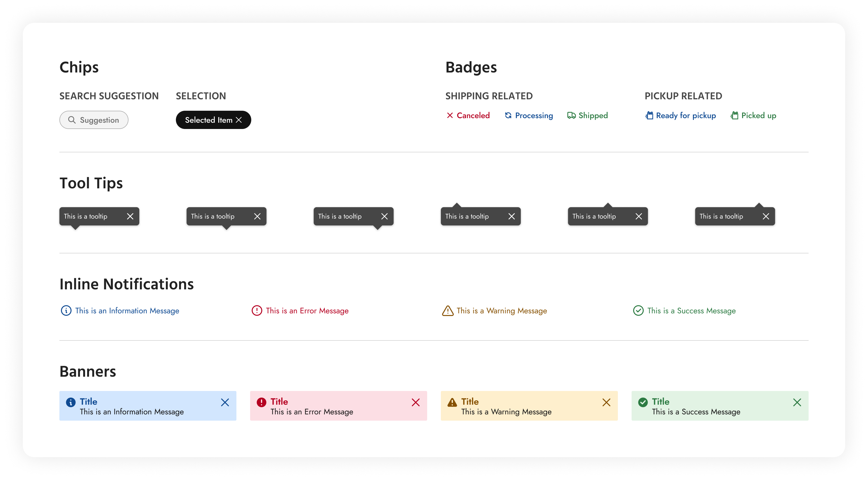Screen dimensions: 868x480
Task: Close the leftmost tooltip
Action: click(130, 216)
